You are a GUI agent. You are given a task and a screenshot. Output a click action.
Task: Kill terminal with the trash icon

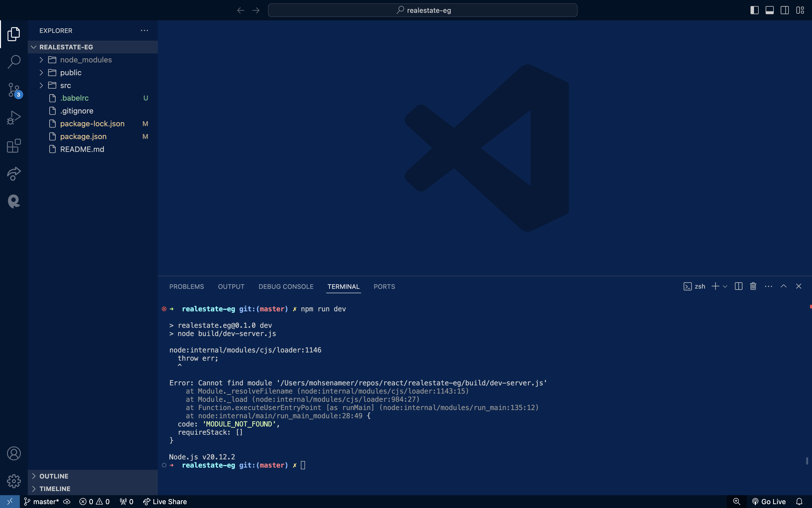click(753, 286)
